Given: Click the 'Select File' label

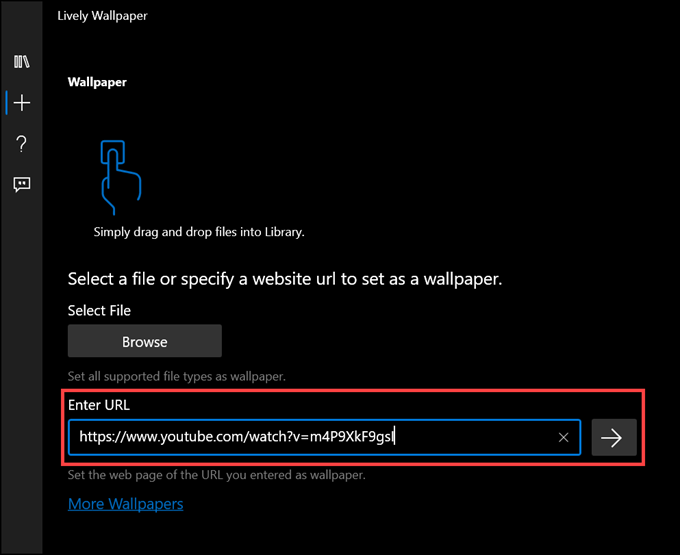Looking at the screenshot, I should coord(99,310).
